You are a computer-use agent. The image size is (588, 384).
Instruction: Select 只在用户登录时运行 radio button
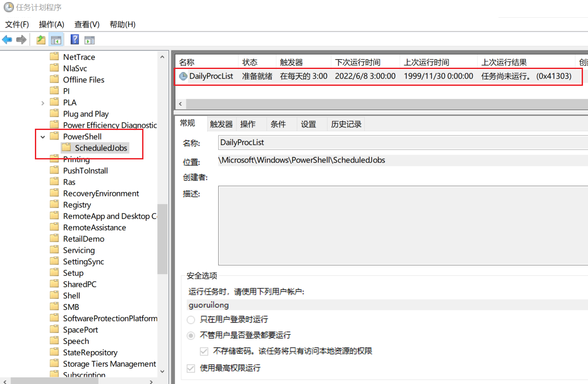point(191,320)
